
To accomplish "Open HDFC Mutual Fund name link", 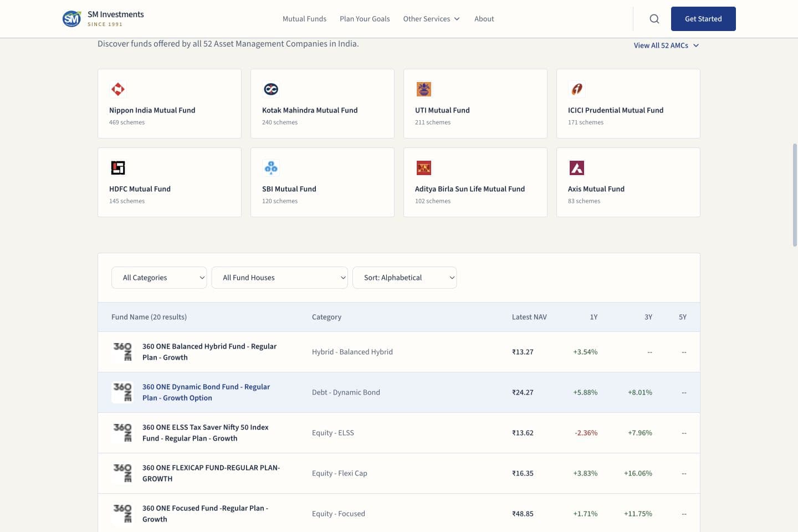I will 140,189.
